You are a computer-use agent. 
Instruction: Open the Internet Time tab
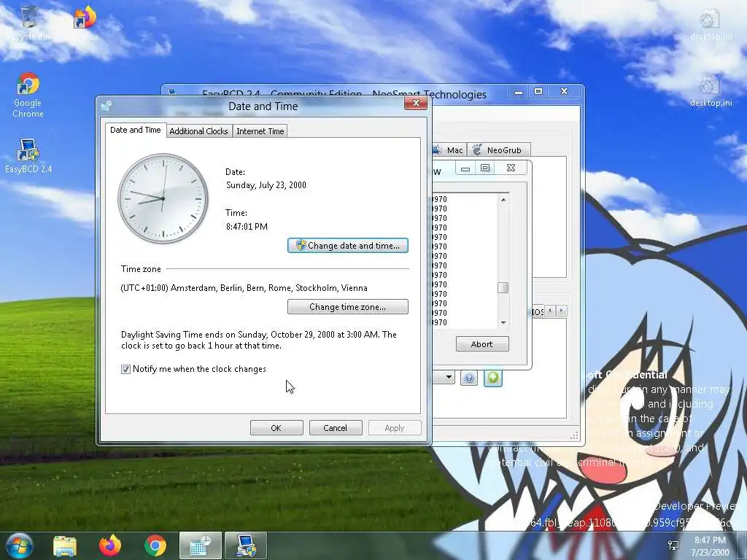260,131
